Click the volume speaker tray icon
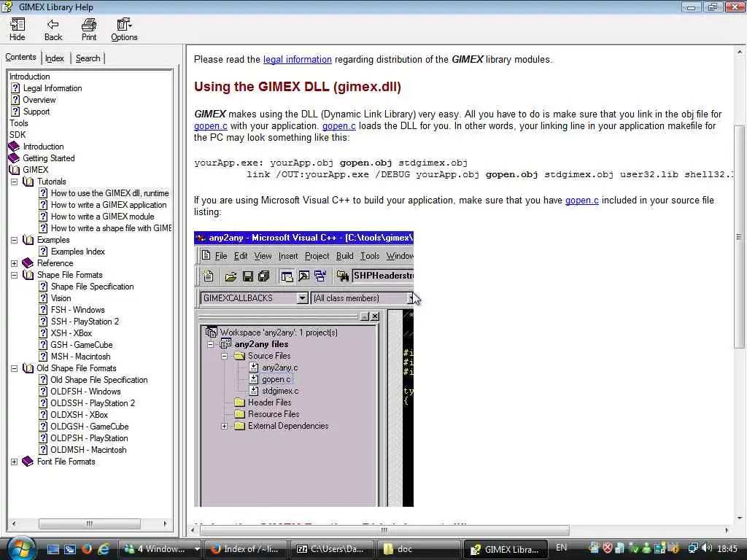Screen dimensions: 747x560 pyautogui.click(x=708, y=548)
